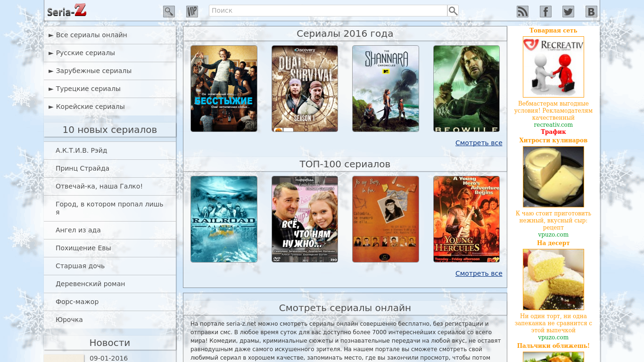Screen dimensions: 644x362
Task: Open Корейские сериалы menu item
Action: pyautogui.click(x=110, y=107)
